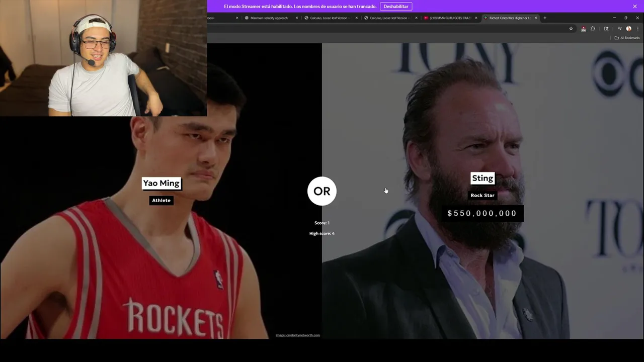Close the first Calculus, Loose-leaf Version tab
Viewport: 644px width, 362px height.
click(x=357, y=18)
